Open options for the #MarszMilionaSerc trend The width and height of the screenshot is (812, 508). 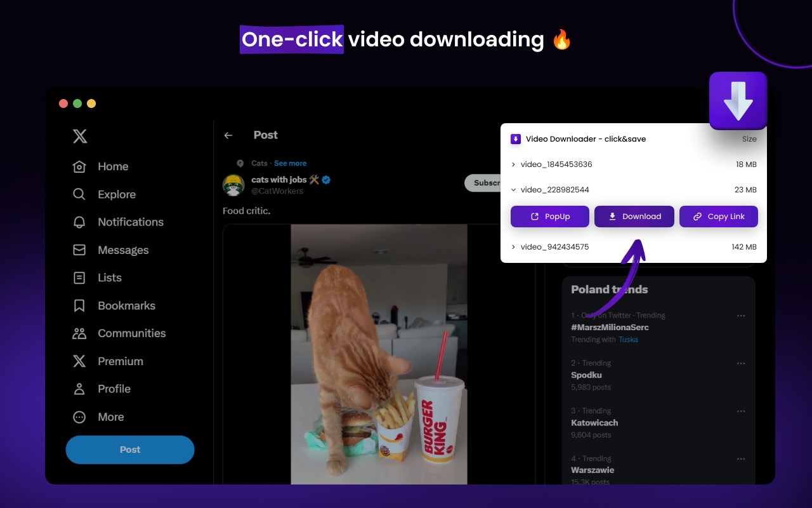(x=741, y=316)
